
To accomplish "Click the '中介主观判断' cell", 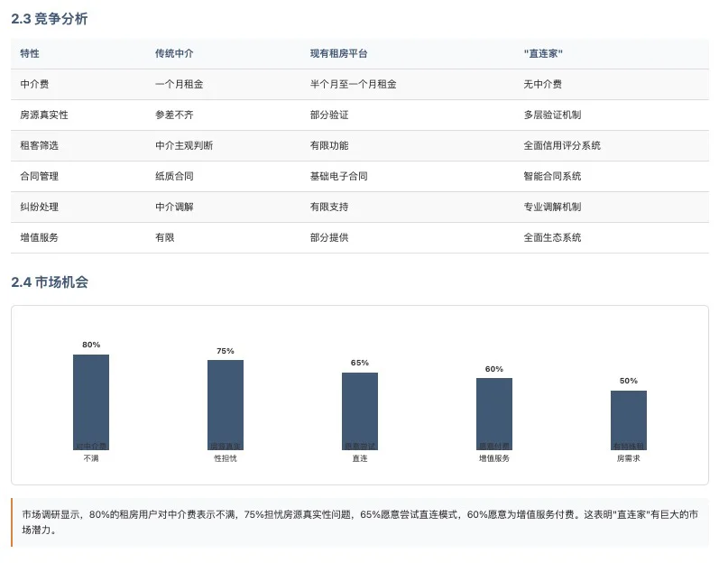I will coord(184,145).
